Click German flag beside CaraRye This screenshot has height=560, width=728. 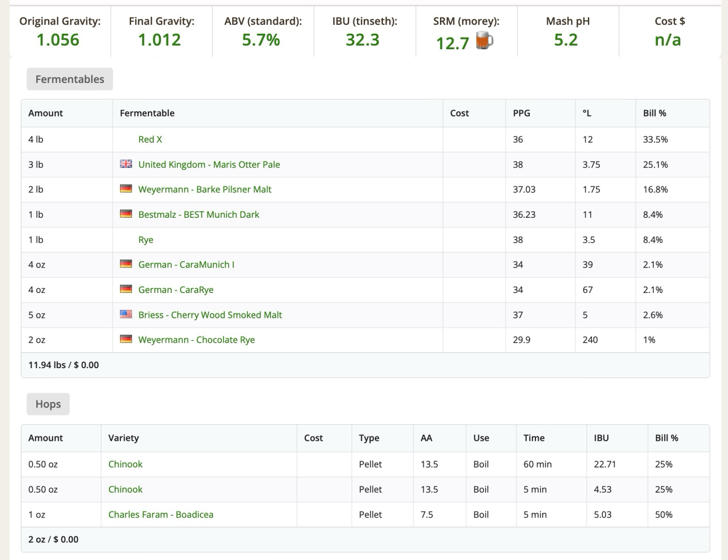point(126,289)
